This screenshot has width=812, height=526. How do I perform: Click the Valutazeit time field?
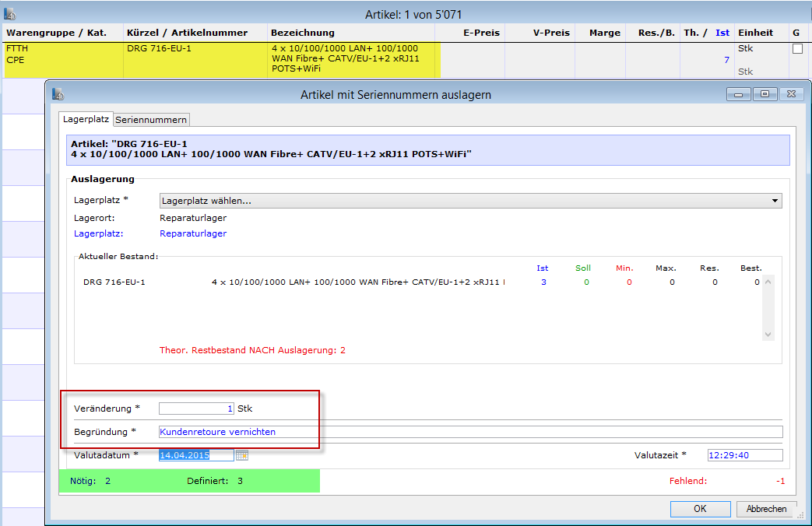(x=743, y=455)
